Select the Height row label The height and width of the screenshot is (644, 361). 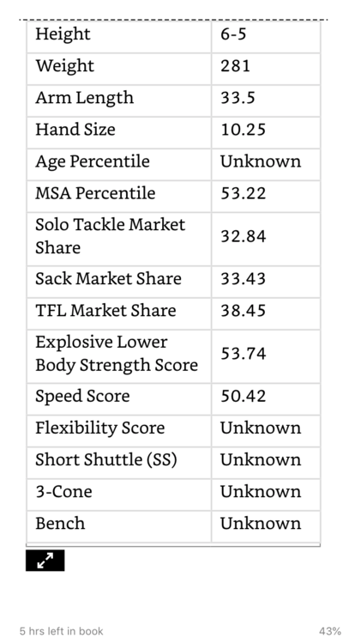tap(63, 33)
